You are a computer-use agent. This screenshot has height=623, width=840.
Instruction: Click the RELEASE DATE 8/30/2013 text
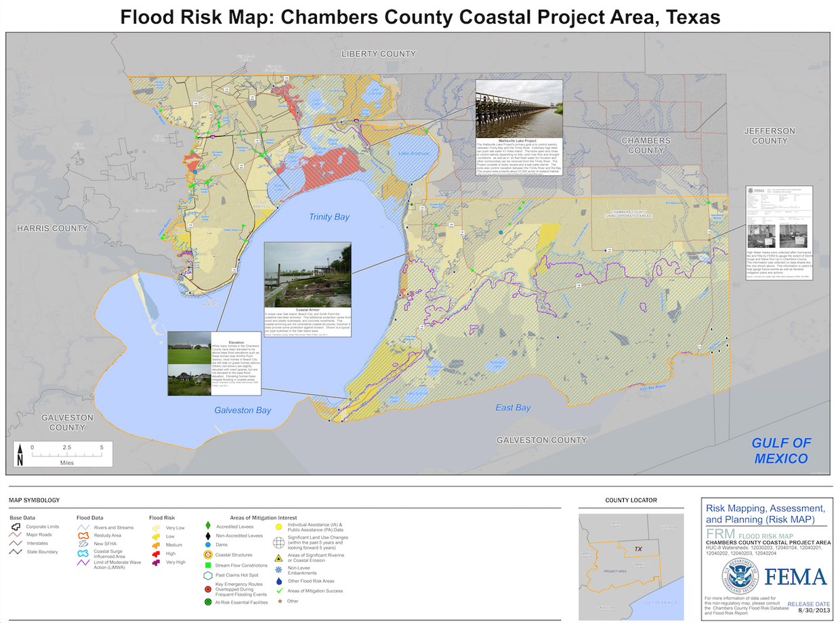[x=808, y=607]
